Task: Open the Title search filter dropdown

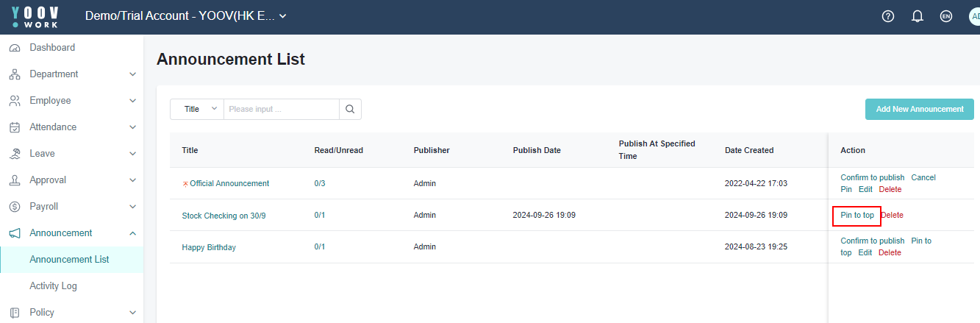Action: point(197,109)
